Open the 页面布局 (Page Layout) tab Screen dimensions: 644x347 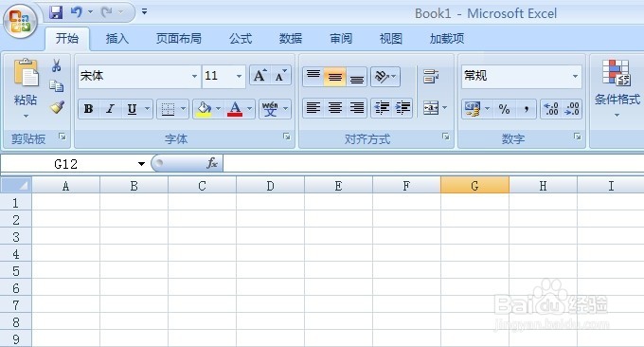tap(179, 39)
